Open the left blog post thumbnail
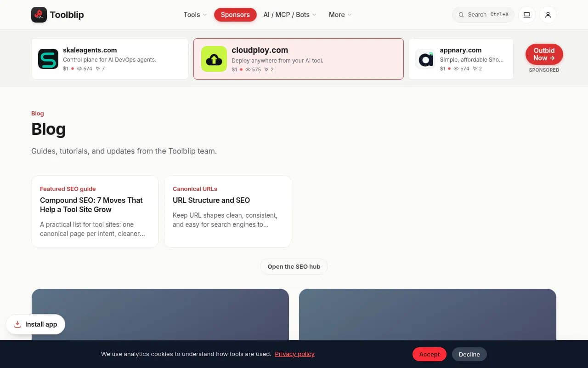 coord(160,315)
